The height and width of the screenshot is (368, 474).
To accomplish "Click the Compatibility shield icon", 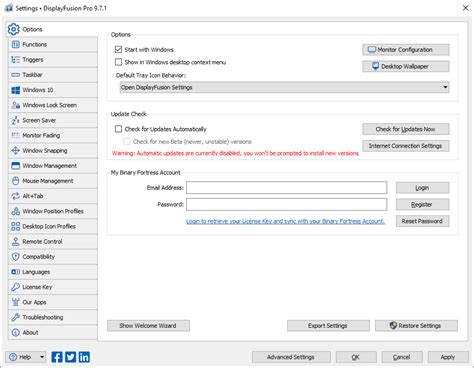I will click(x=16, y=257).
